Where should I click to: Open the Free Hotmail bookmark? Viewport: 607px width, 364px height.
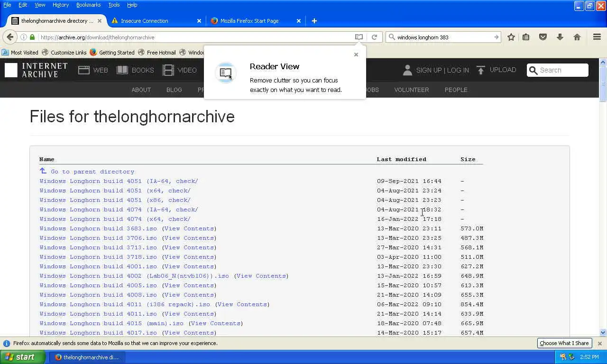(157, 53)
